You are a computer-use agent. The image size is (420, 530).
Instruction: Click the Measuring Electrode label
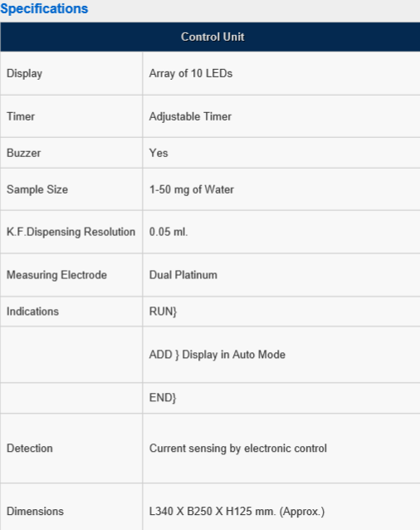click(x=56, y=275)
